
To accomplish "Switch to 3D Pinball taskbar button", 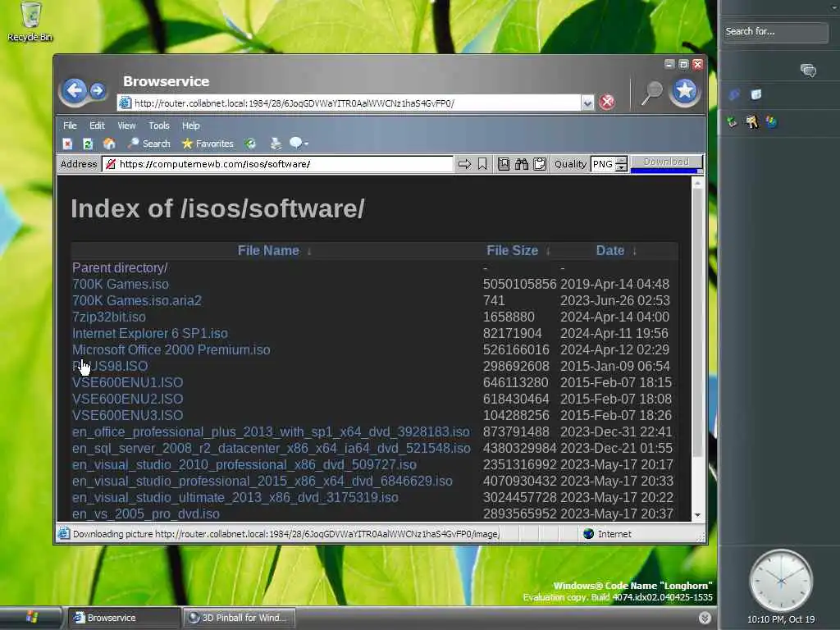I will [x=239, y=618].
